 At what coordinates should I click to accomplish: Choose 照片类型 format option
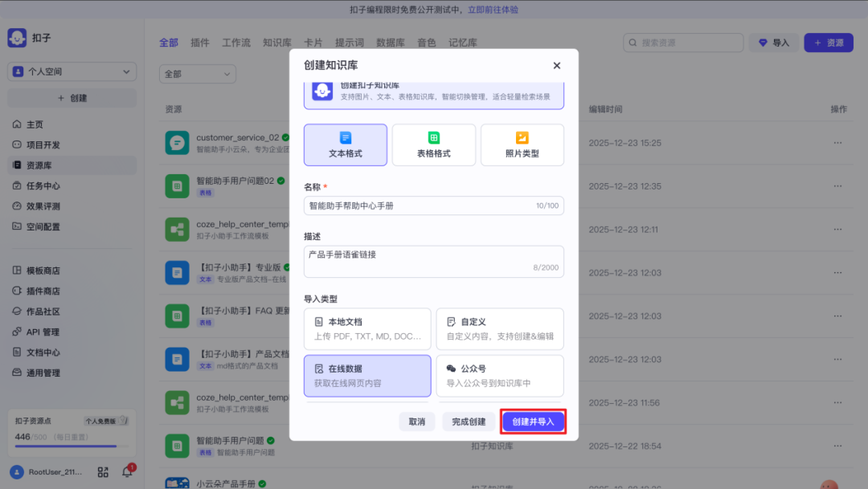pyautogui.click(x=522, y=145)
